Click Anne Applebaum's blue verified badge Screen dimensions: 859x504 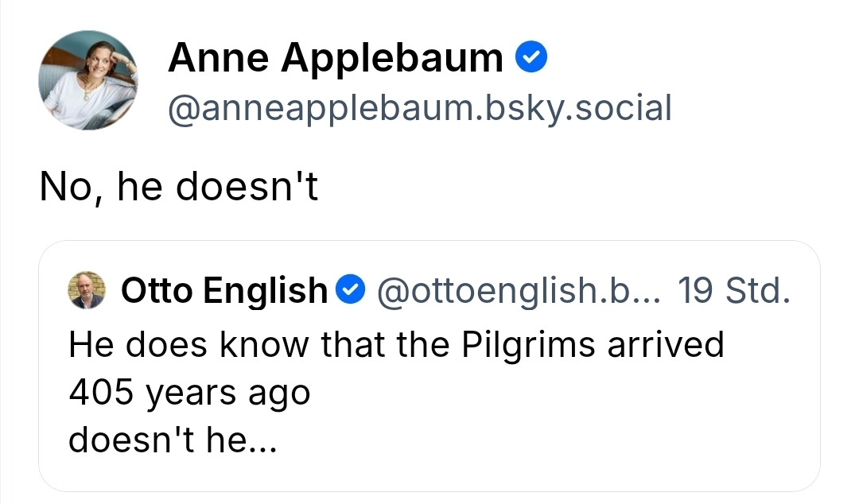pos(531,57)
